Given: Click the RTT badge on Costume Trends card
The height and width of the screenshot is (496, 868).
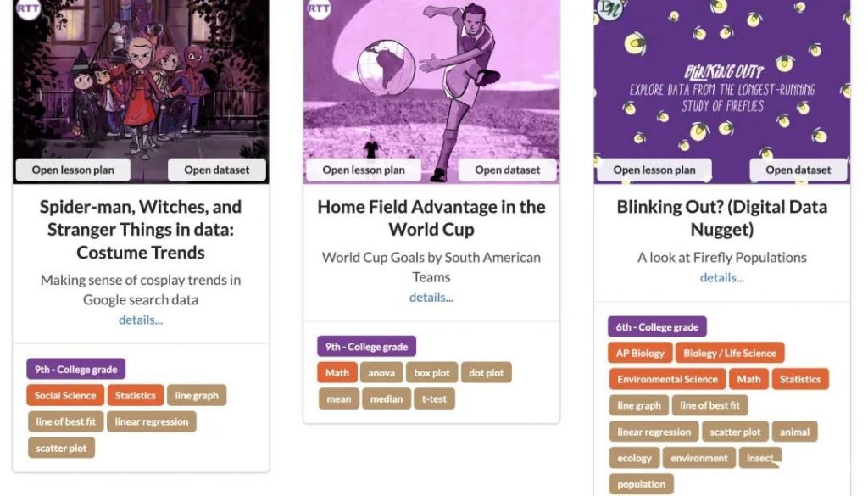Looking at the screenshot, I should click(28, 8).
